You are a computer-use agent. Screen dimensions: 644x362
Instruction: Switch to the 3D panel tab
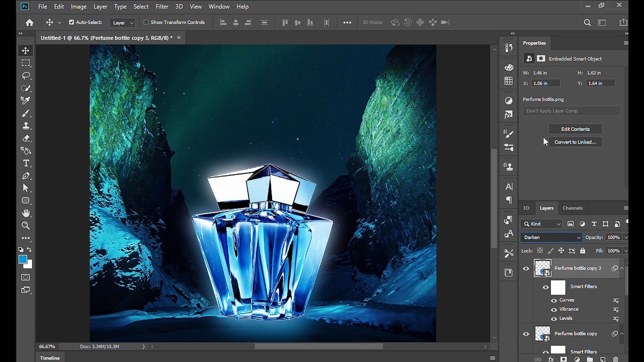click(526, 208)
